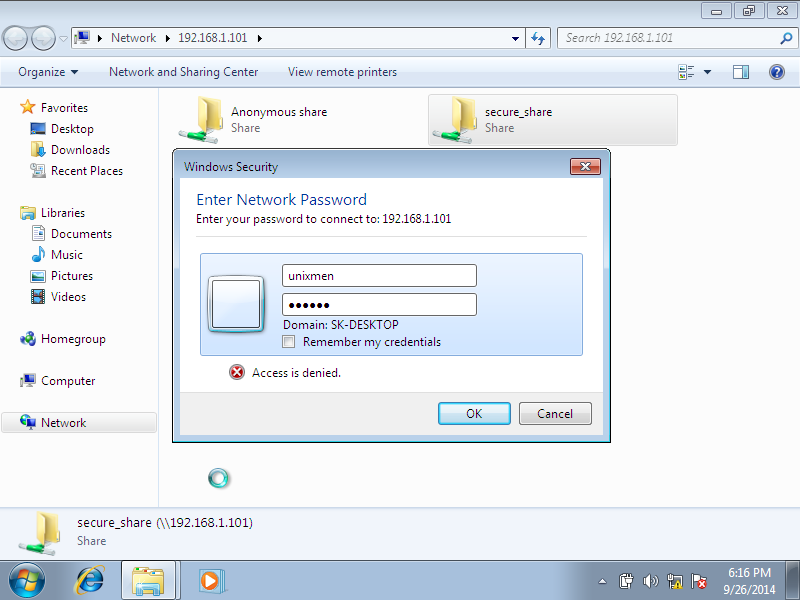
Task: Expand the Organize dropdown menu
Action: coord(48,72)
